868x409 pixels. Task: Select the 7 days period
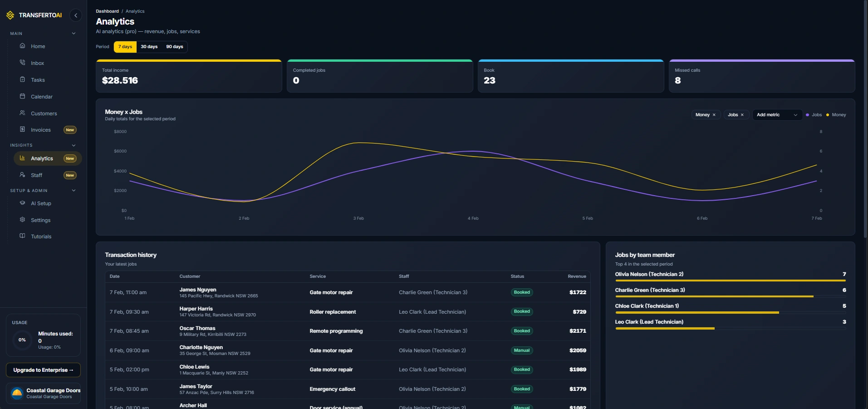pyautogui.click(x=125, y=47)
